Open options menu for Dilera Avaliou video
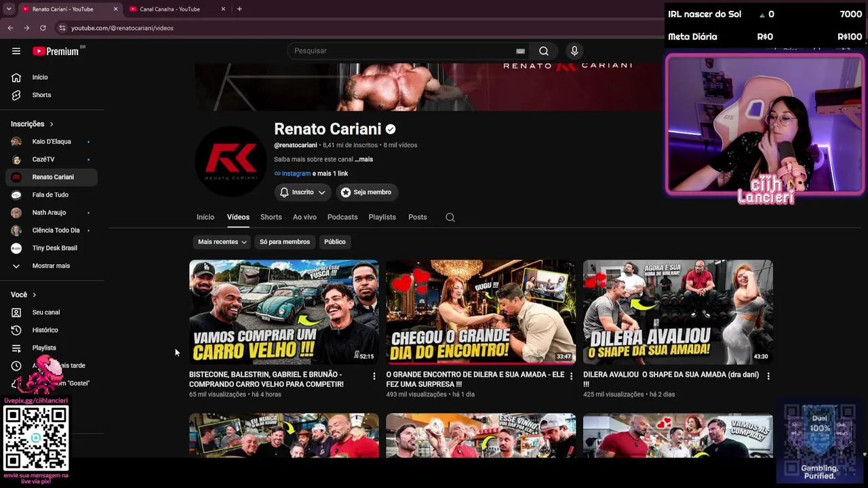This screenshot has width=868, height=488. pos(768,375)
